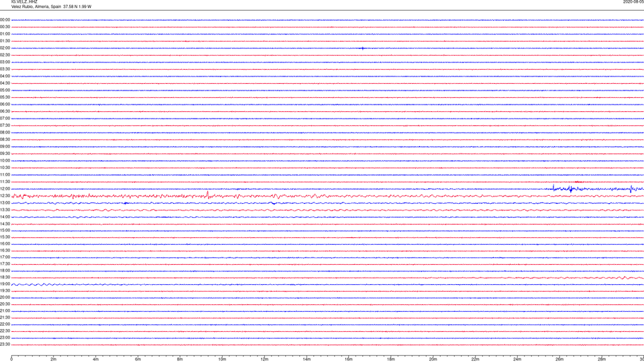Select the 09:00 trace time label
Screen dimensions: 644x362
[5, 147]
